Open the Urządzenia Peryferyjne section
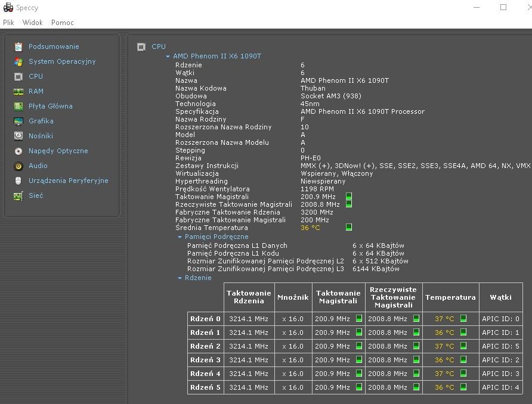Viewport: 532px width, 404px height. pos(68,181)
